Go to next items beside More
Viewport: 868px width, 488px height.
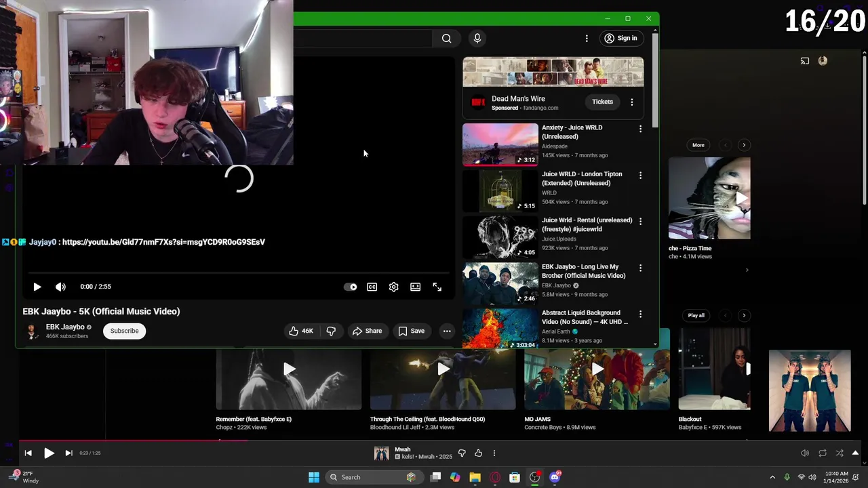pos(744,145)
